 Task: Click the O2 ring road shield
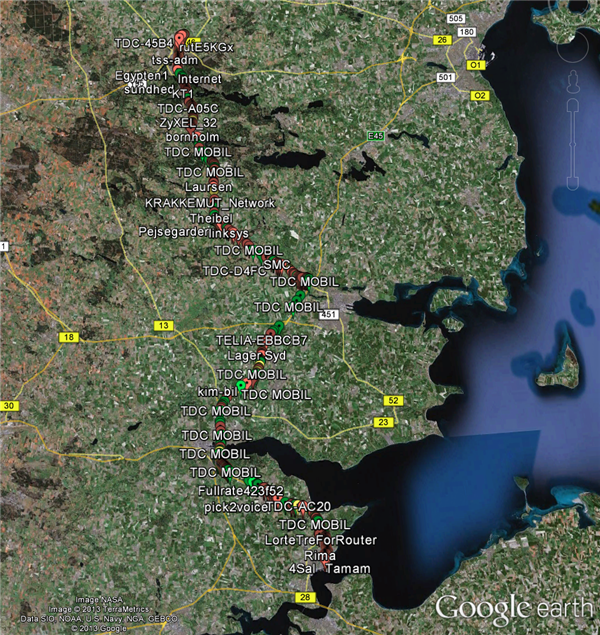[480, 96]
